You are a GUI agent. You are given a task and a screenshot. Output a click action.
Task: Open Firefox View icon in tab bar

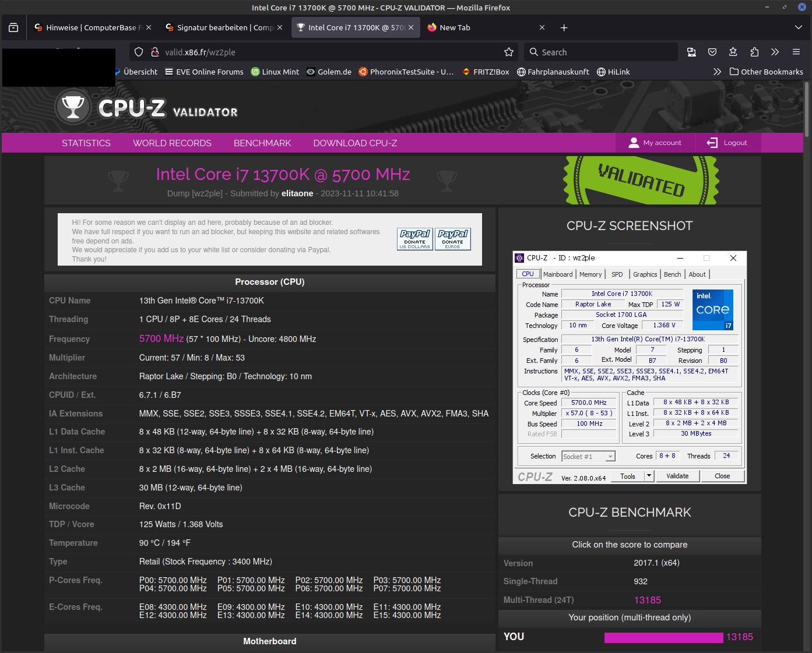pos(13,27)
